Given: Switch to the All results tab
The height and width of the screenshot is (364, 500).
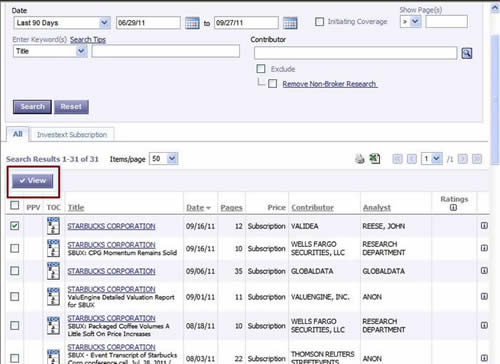Looking at the screenshot, I should 18,134.
